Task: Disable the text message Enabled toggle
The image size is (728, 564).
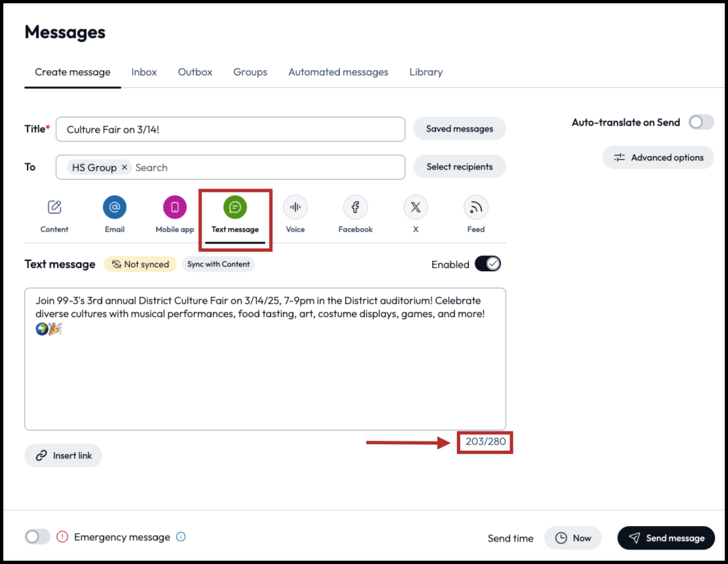Action: [x=488, y=264]
